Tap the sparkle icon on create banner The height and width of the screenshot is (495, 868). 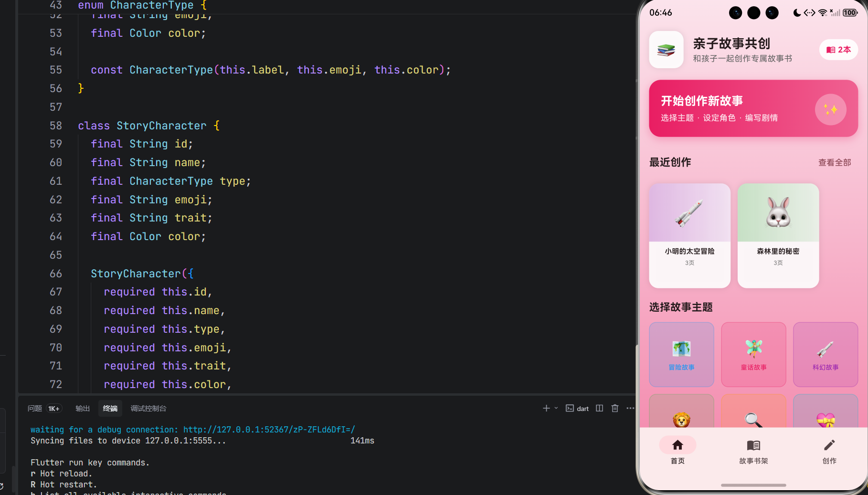pyautogui.click(x=830, y=110)
